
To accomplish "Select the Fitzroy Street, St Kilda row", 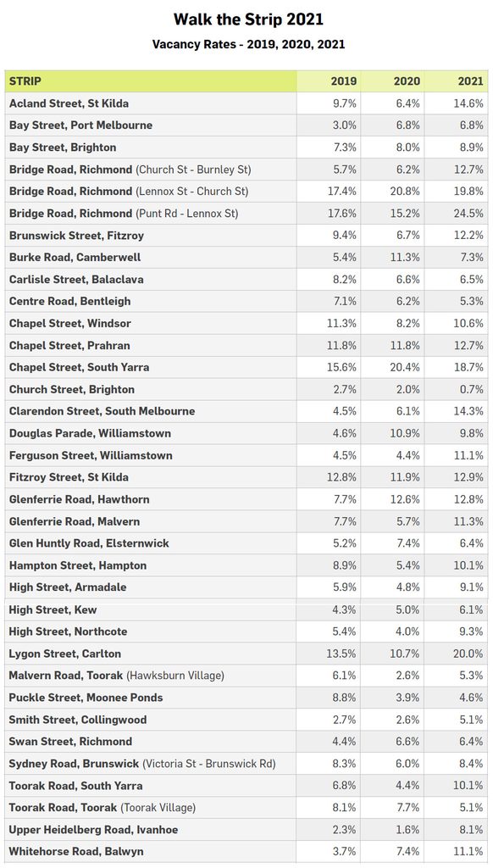I will 246,477.
